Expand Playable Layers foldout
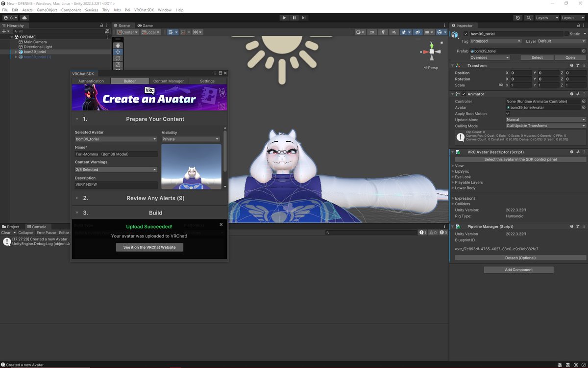The image size is (588, 368). [453, 183]
